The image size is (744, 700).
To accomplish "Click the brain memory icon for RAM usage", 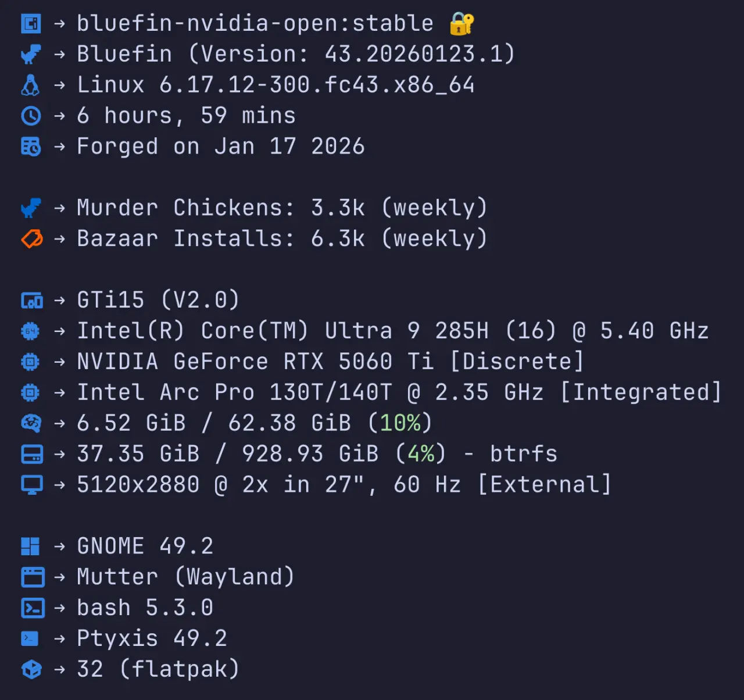I will click(31, 423).
